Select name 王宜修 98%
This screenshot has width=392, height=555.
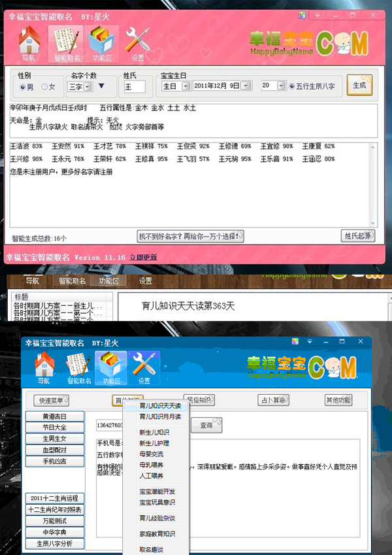277,146
